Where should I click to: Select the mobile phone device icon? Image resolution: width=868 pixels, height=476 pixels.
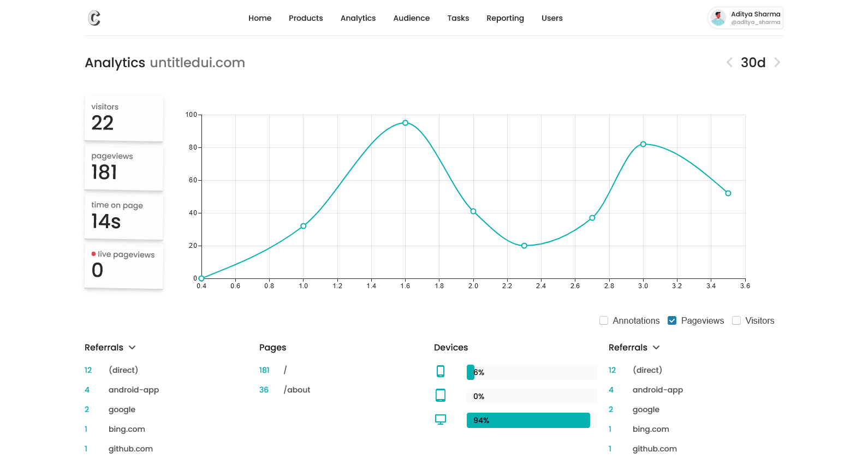pos(441,371)
